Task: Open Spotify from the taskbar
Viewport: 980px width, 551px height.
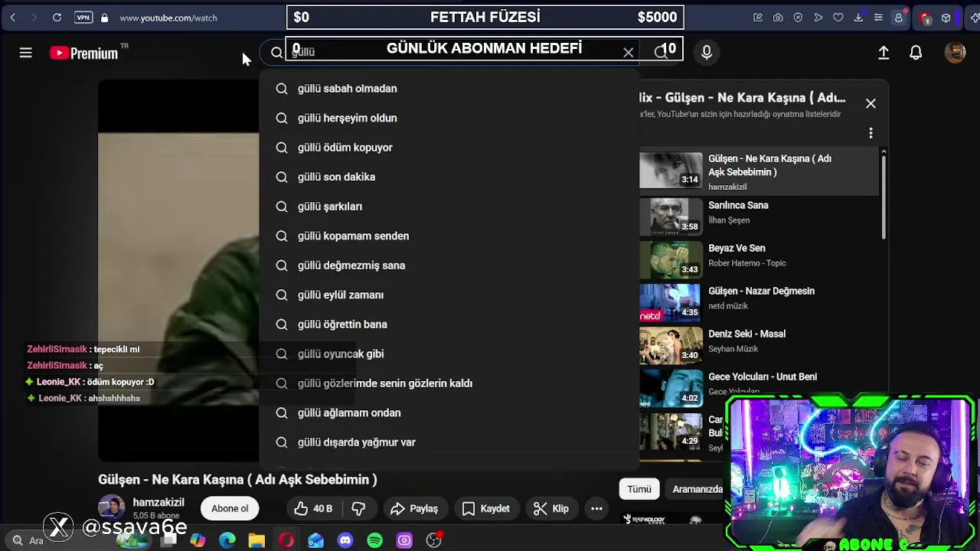Action: tap(374, 540)
